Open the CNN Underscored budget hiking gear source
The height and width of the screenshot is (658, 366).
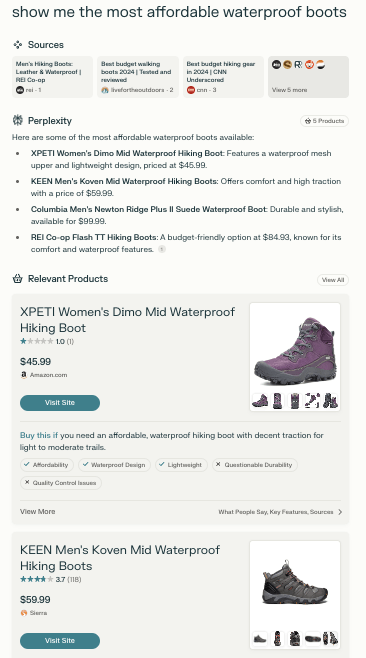(223, 77)
